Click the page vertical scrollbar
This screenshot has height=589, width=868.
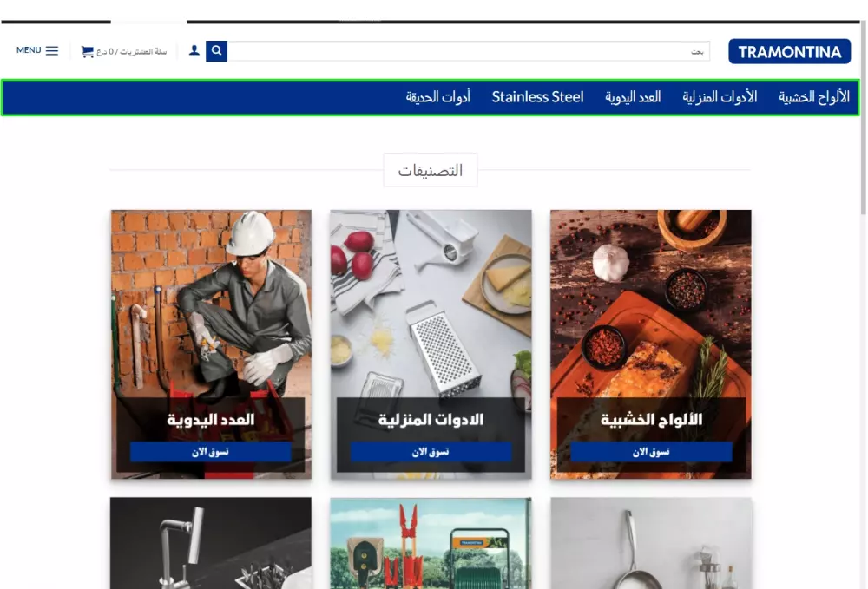pyautogui.click(x=863, y=294)
